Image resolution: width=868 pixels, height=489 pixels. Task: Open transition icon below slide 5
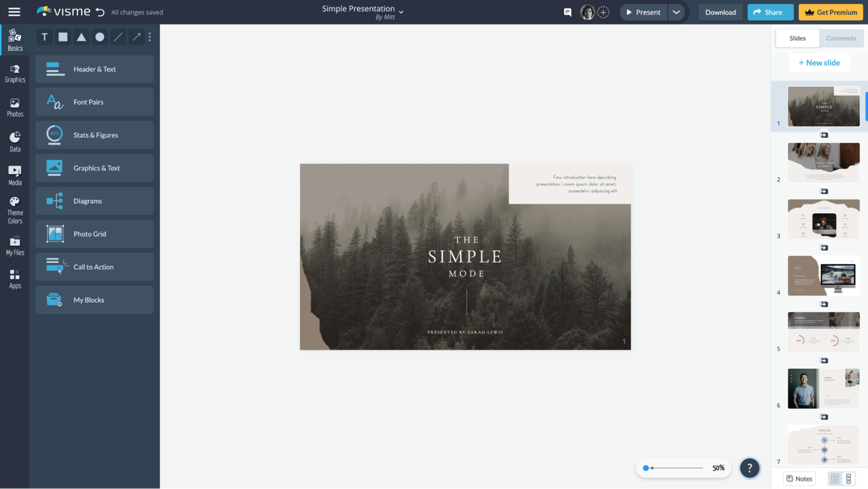[824, 361]
